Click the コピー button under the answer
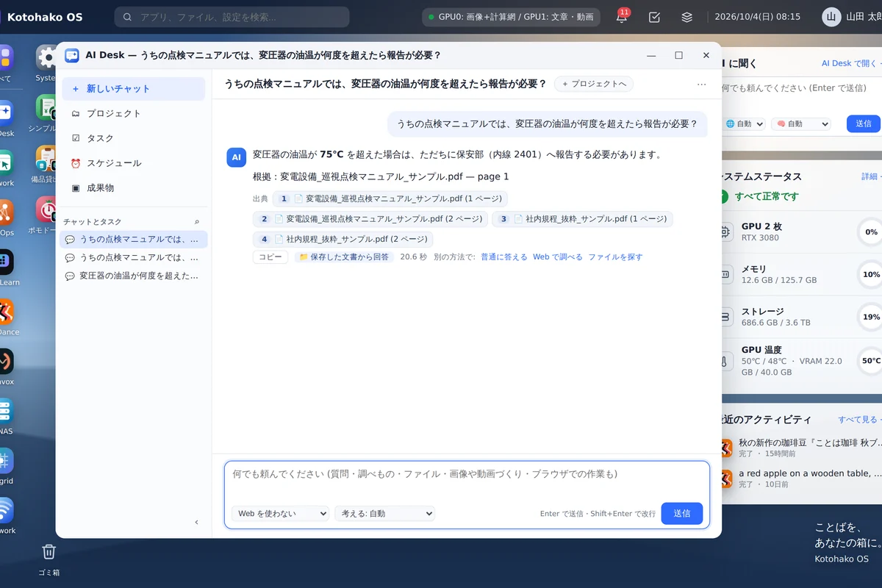The image size is (882, 588). coord(270,257)
